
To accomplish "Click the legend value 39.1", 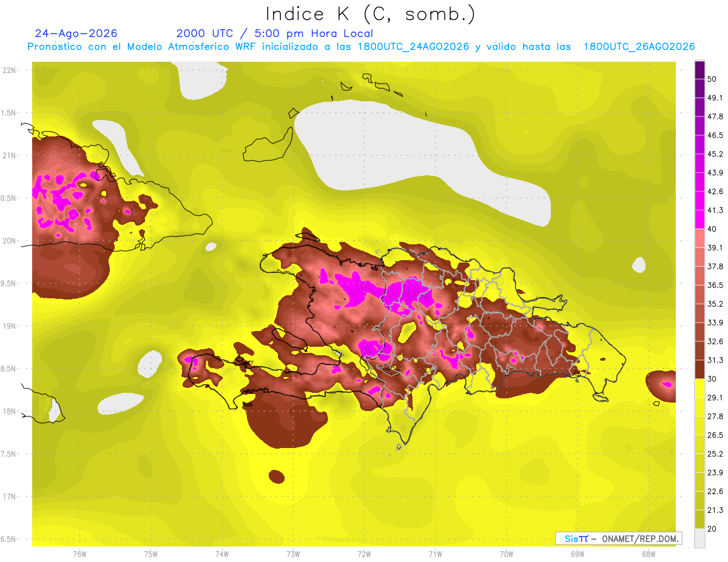I will tap(715, 247).
